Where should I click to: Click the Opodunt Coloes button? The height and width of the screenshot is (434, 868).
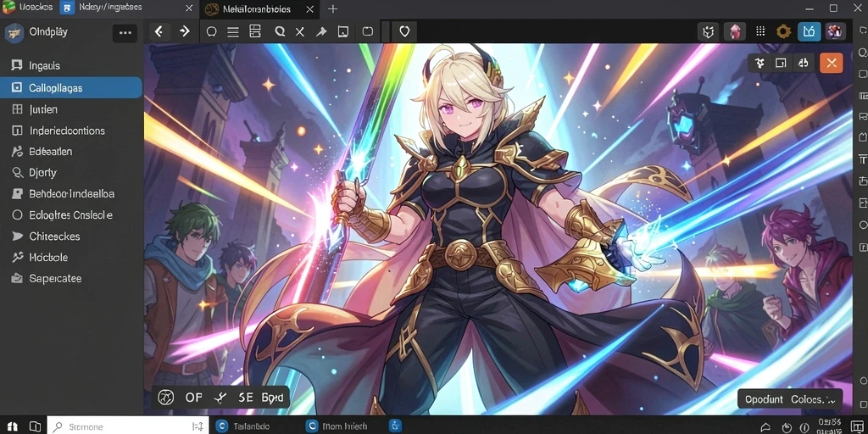click(790, 399)
